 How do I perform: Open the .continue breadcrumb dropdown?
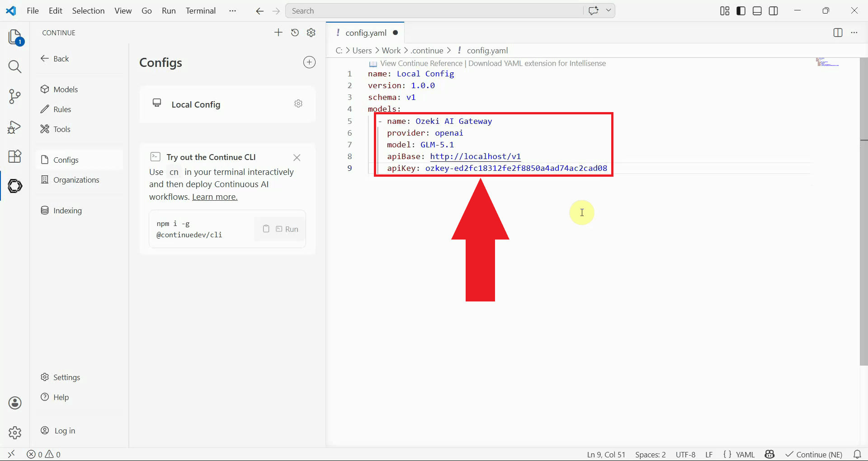click(x=427, y=50)
